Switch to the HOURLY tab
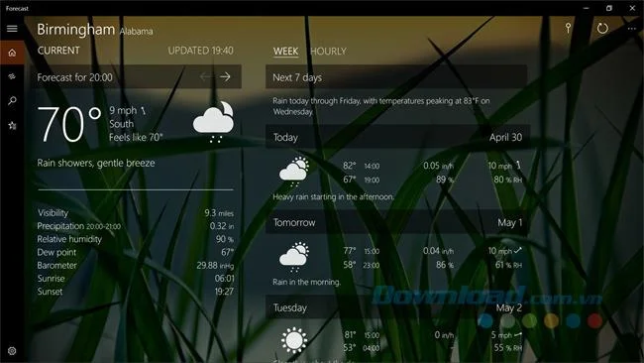 (x=328, y=52)
